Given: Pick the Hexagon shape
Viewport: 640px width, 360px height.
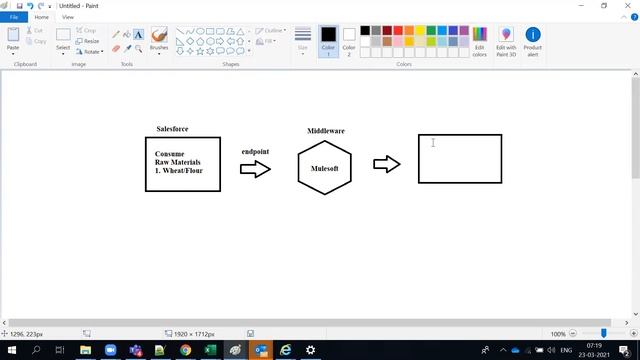Looking at the screenshot, I should 210,41.
